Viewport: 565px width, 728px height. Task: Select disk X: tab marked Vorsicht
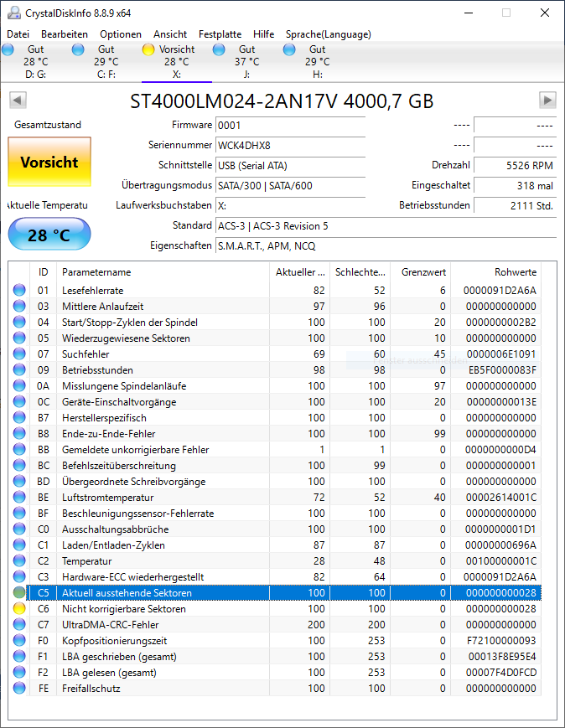point(177,62)
